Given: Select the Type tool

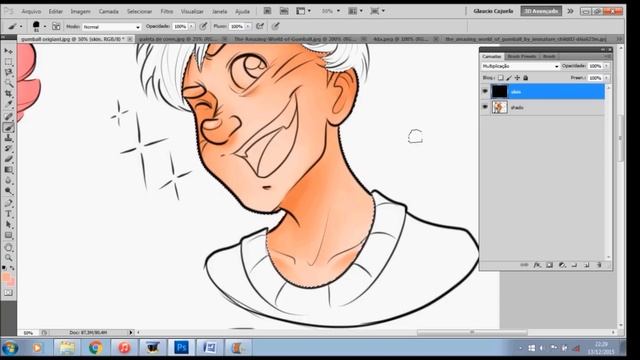Looking at the screenshot, I should click(x=8, y=214).
